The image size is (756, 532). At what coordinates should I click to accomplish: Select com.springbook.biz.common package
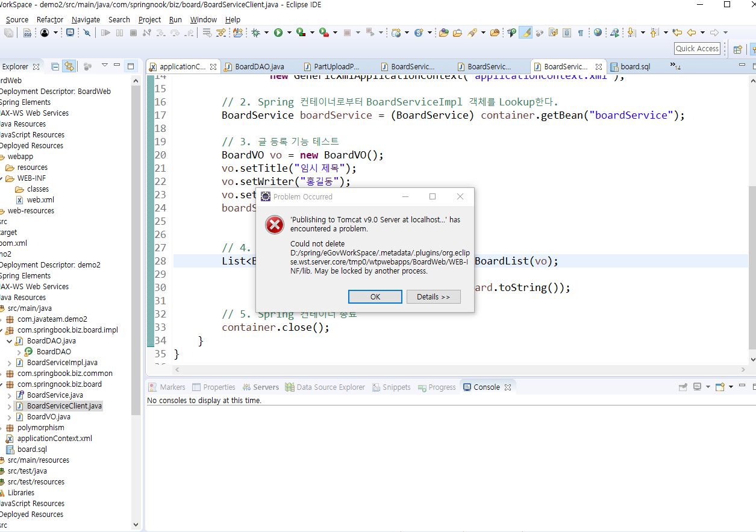[x=64, y=374]
